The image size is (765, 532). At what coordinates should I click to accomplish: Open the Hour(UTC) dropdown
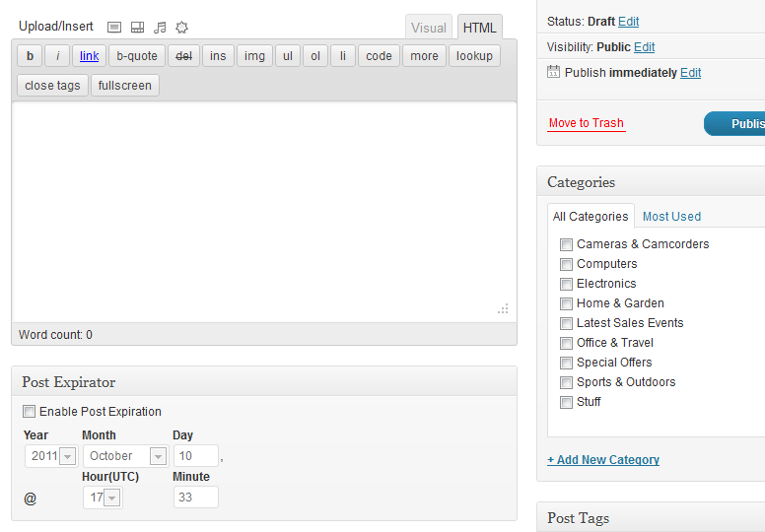(x=103, y=498)
